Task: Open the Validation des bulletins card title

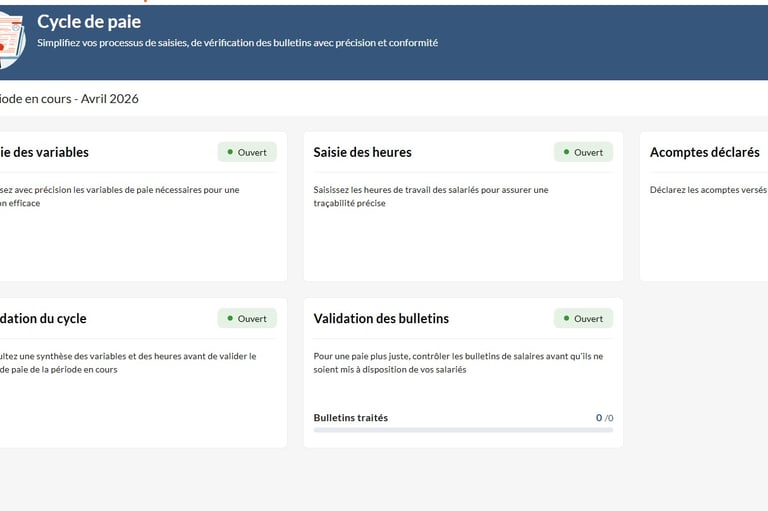Action: click(381, 318)
